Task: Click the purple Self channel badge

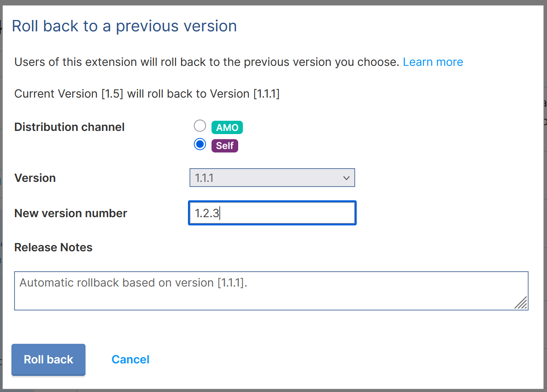Action: tap(224, 145)
